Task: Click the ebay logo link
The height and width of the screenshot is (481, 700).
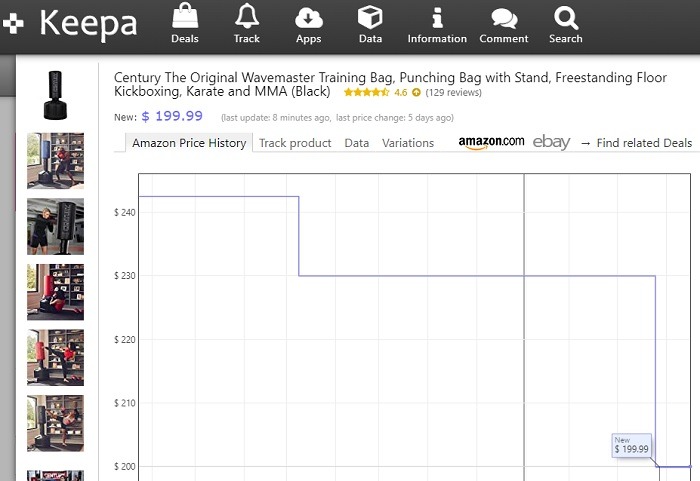Action: click(551, 142)
